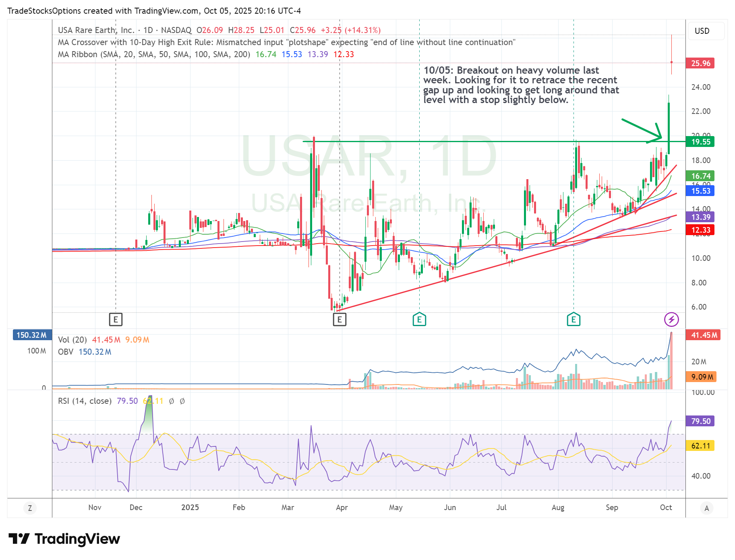Viewport: 735px width, 560px height.
Task: Click the 6.00 price scale label
Action: (x=699, y=307)
